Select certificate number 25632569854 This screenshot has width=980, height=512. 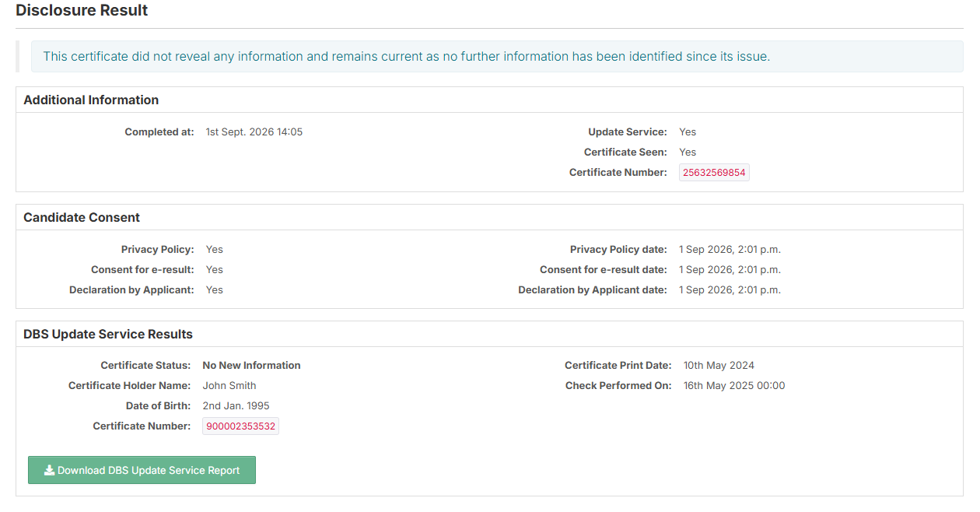point(714,173)
